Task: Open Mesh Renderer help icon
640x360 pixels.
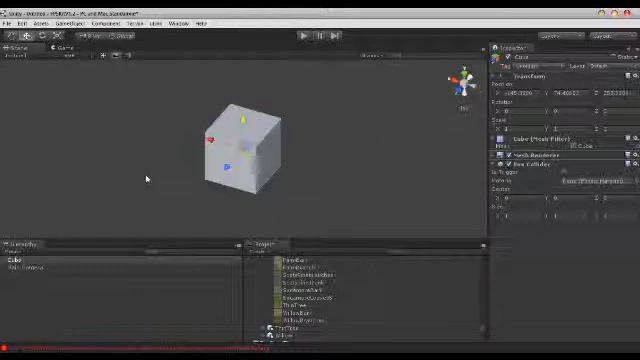Action: tap(628, 155)
